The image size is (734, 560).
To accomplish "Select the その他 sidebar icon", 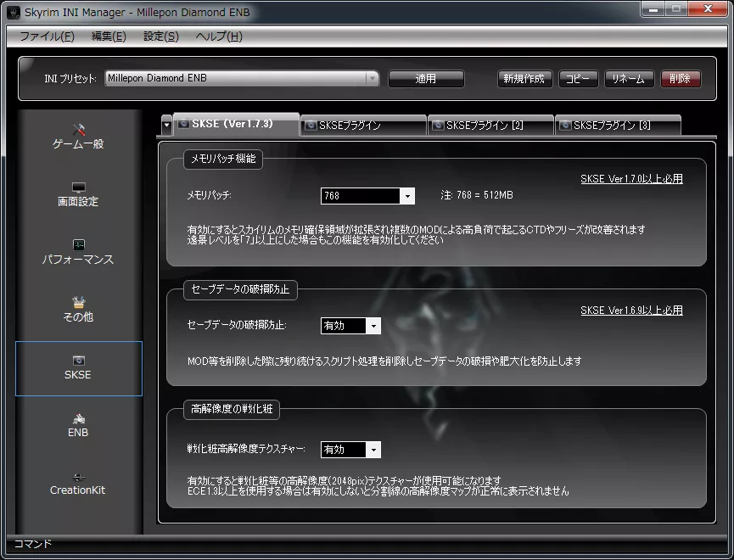I will point(79,302).
